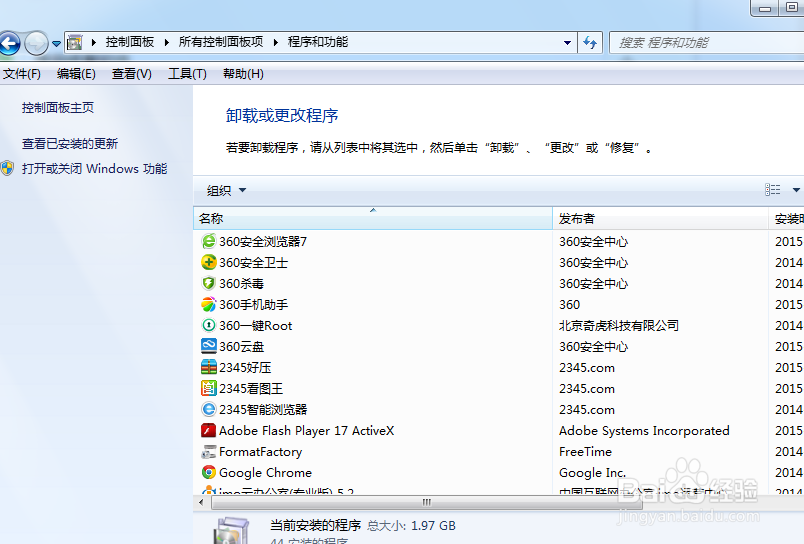Select the 360一键Root program icon
Viewport: 804px width, 544px height.
click(209, 325)
